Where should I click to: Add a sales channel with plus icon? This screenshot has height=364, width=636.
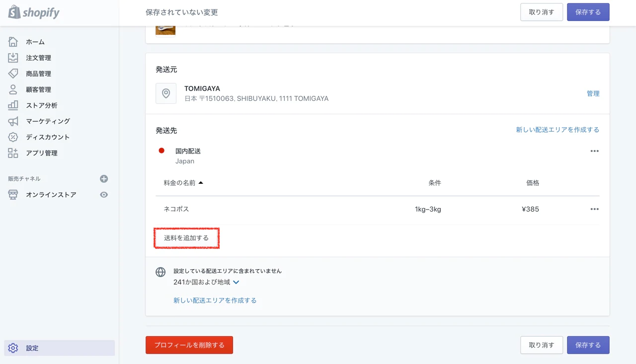pos(104,179)
